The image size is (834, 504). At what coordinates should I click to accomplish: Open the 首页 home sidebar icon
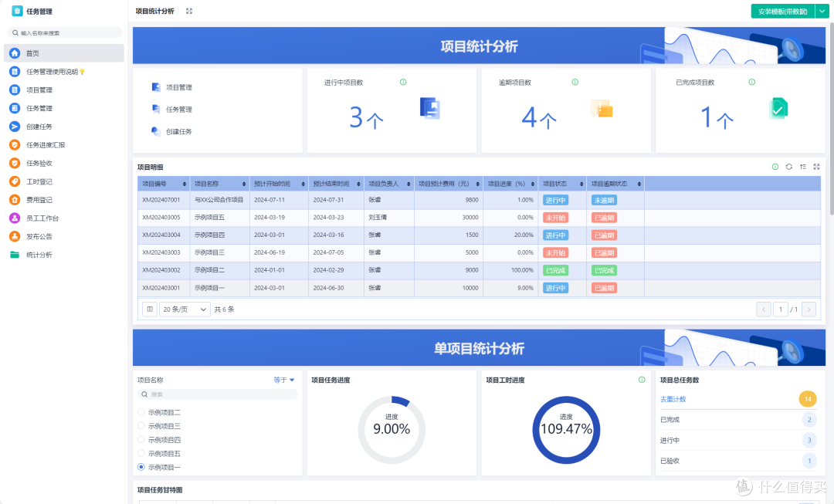click(x=15, y=53)
